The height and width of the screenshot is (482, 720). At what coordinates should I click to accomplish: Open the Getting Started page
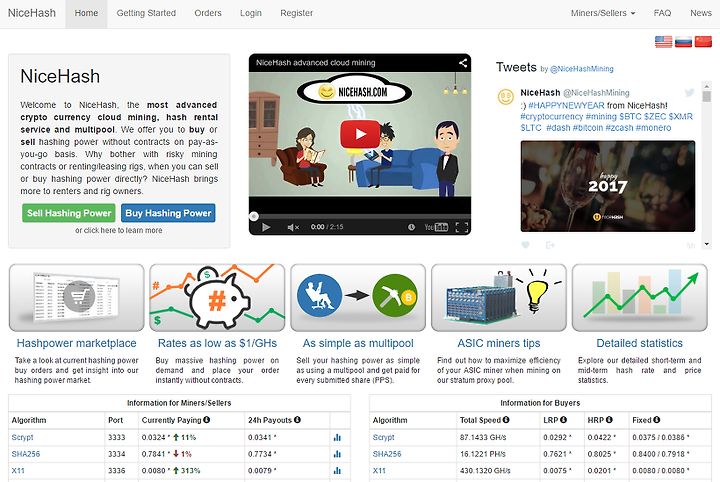146,13
